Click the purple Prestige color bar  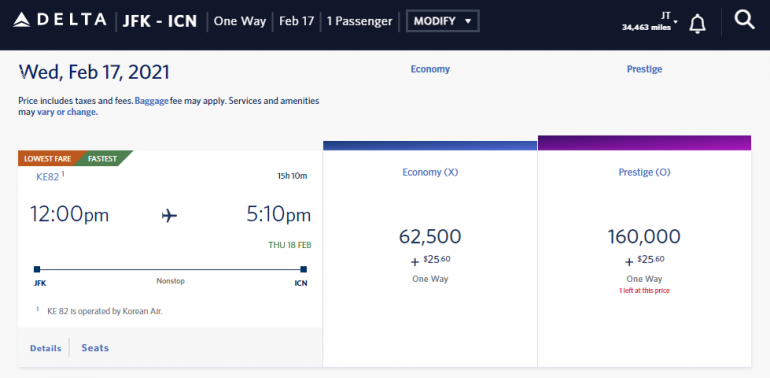tap(644, 142)
